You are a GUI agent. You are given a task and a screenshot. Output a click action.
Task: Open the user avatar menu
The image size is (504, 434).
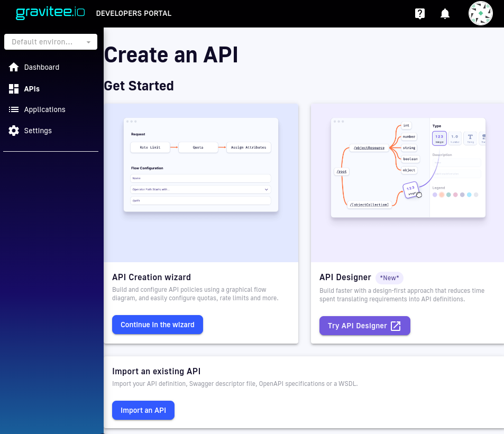click(x=480, y=13)
